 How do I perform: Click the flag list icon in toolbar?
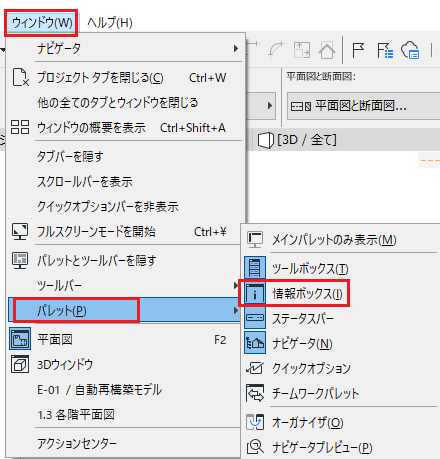tap(385, 51)
